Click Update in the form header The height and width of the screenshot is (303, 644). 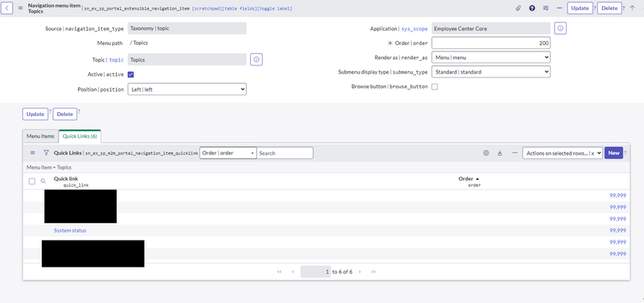580,8
